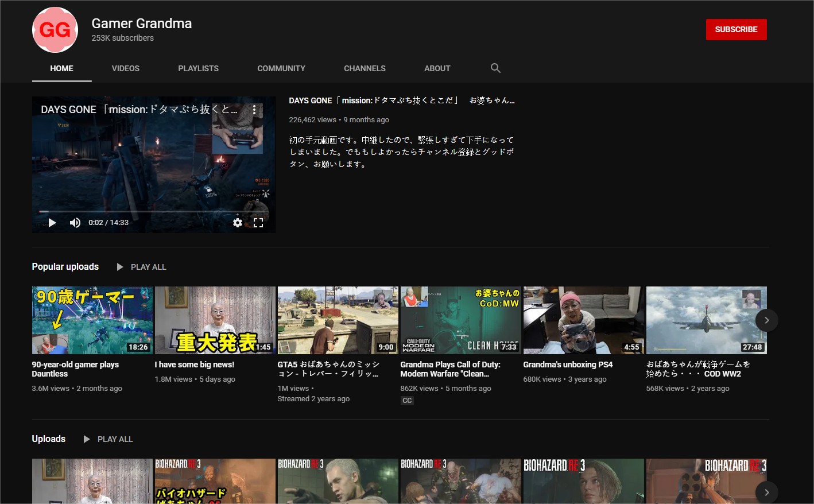Open the channel search magnifier icon
Screen dimensions: 814x504
pyautogui.click(x=495, y=68)
